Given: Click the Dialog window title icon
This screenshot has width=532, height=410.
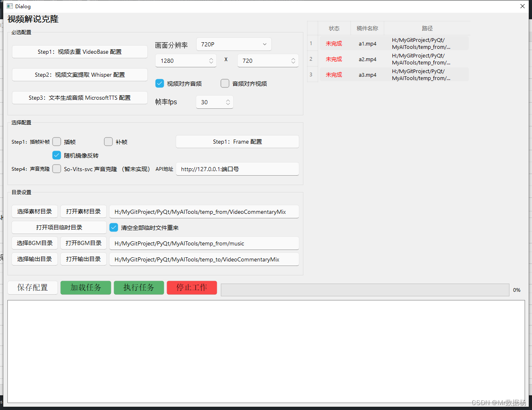Looking at the screenshot, I should [x=10, y=6].
